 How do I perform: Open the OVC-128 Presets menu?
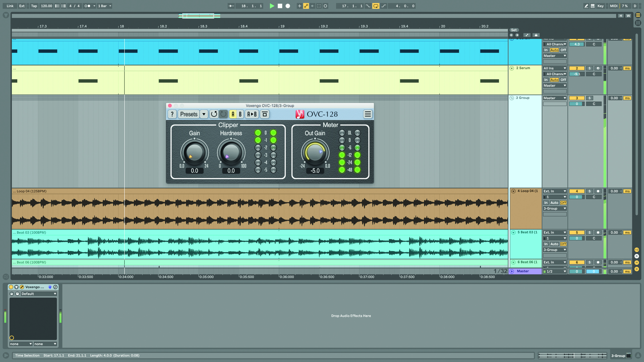coord(189,114)
